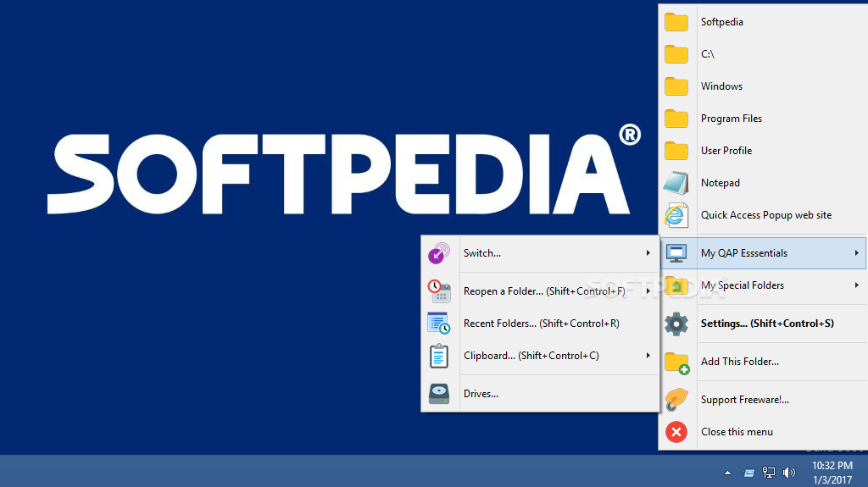The width and height of the screenshot is (868, 487).
Task: Choose Add This Folder...
Action: 763,362
